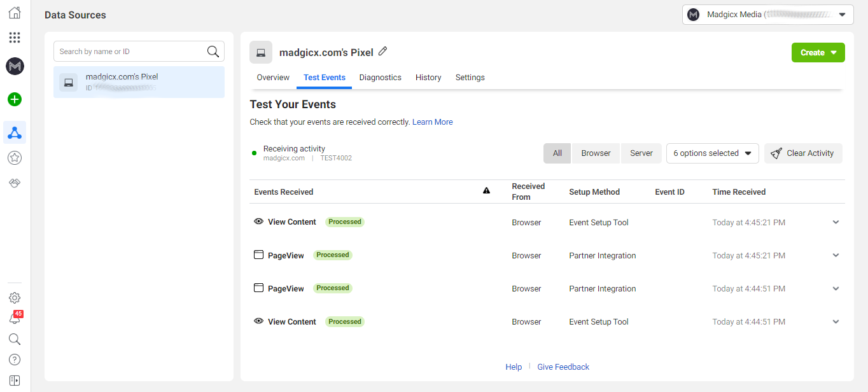Expand the 4:45:21 PageView row chevron
This screenshot has width=868, height=392.
(x=836, y=255)
